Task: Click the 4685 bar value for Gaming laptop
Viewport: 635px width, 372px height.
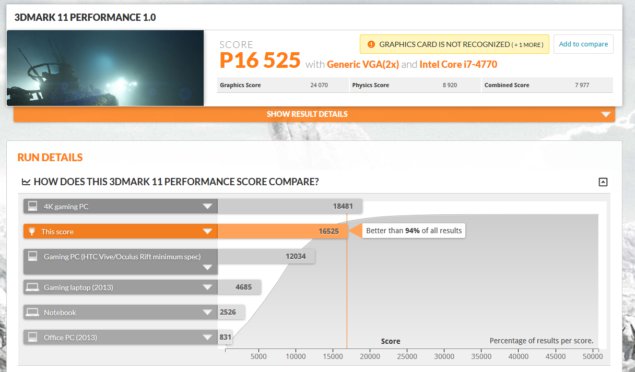Action: [243, 287]
